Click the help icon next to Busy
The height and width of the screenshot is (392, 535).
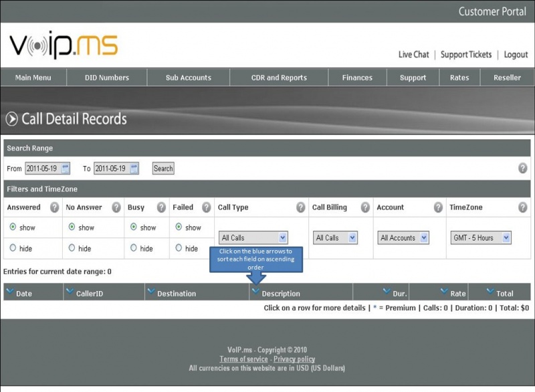pyautogui.click(x=161, y=207)
